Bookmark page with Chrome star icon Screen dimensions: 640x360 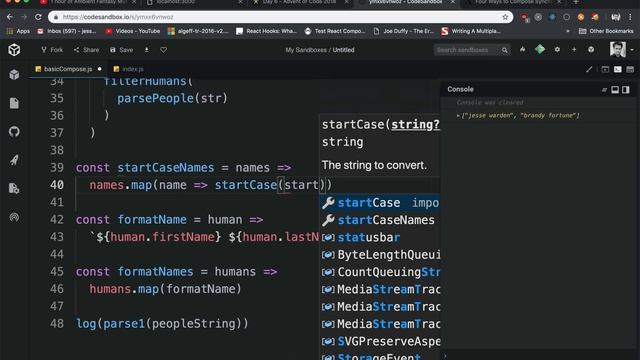coord(505,17)
